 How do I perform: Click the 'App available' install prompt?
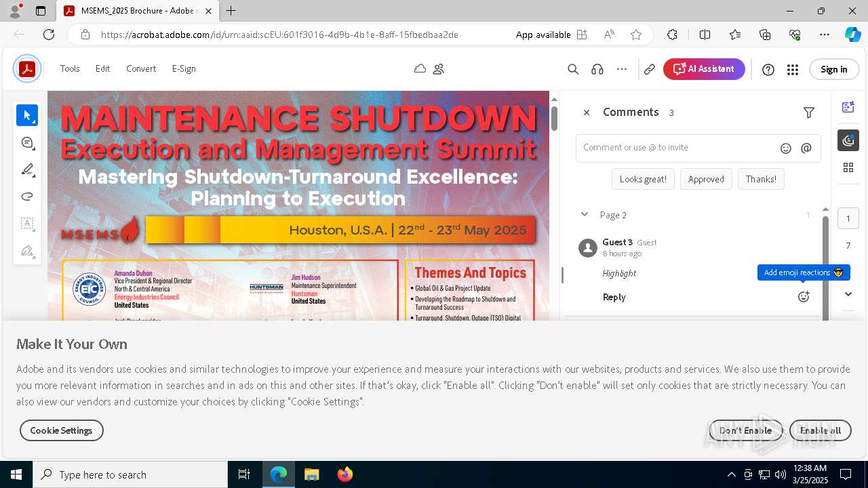click(551, 35)
